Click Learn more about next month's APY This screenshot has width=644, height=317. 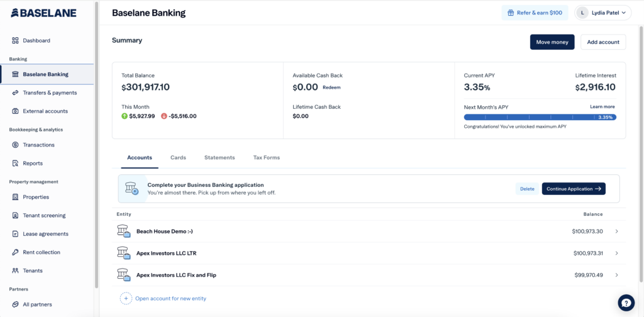pos(602,107)
